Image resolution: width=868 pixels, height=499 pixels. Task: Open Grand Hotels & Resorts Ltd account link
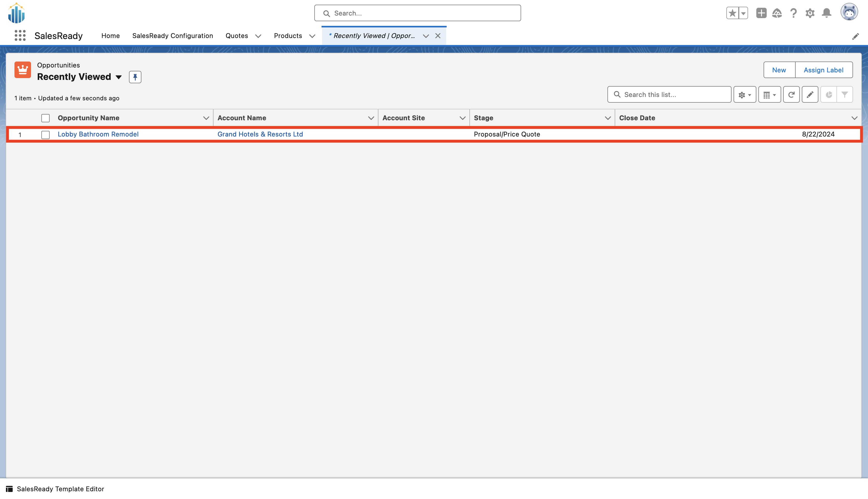260,134
